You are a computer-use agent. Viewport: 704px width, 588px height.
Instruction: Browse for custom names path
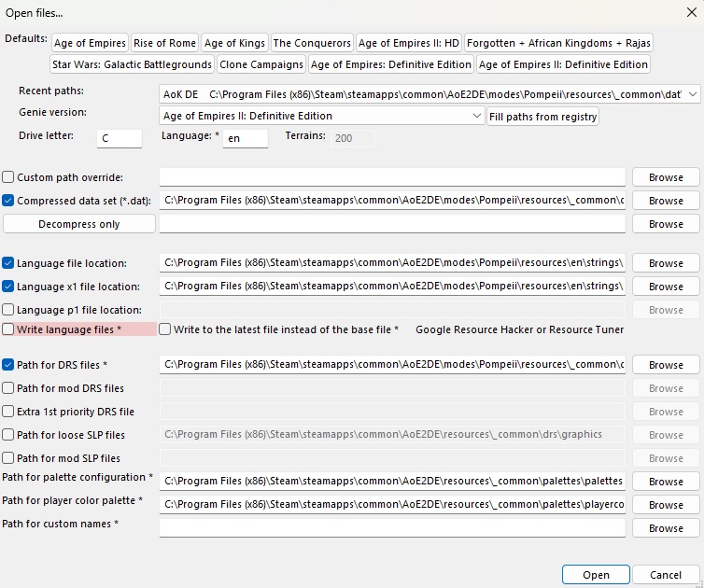666,528
